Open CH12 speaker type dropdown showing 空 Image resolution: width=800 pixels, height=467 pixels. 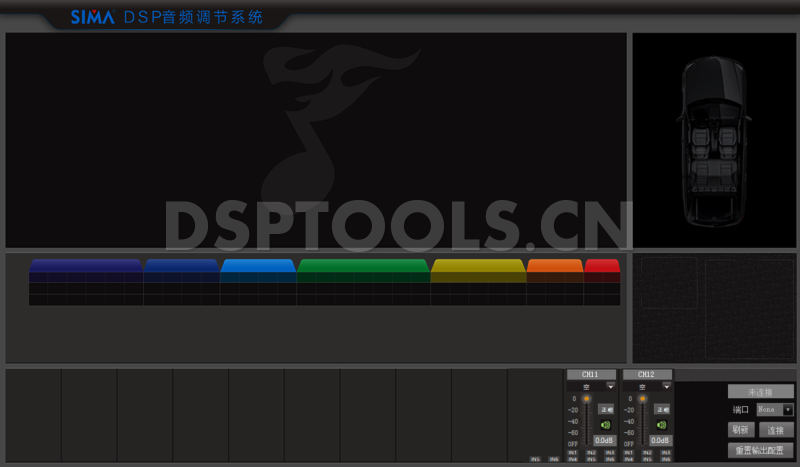coord(647,386)
